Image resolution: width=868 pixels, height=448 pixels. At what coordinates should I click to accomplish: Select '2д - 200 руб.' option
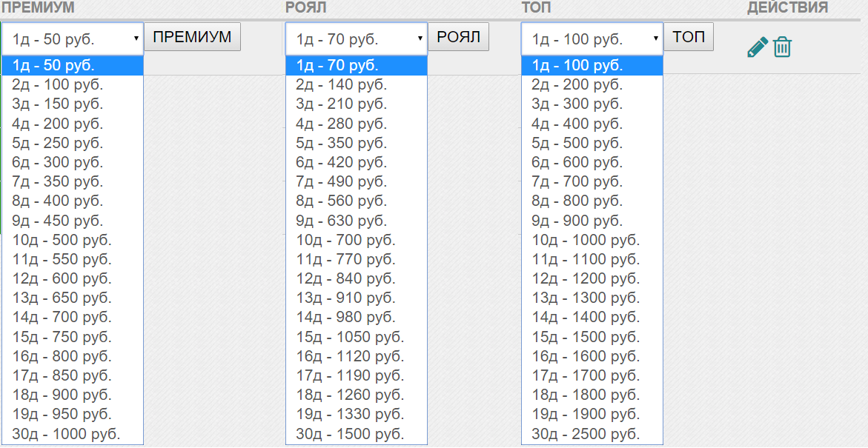(x=592, y=85)
